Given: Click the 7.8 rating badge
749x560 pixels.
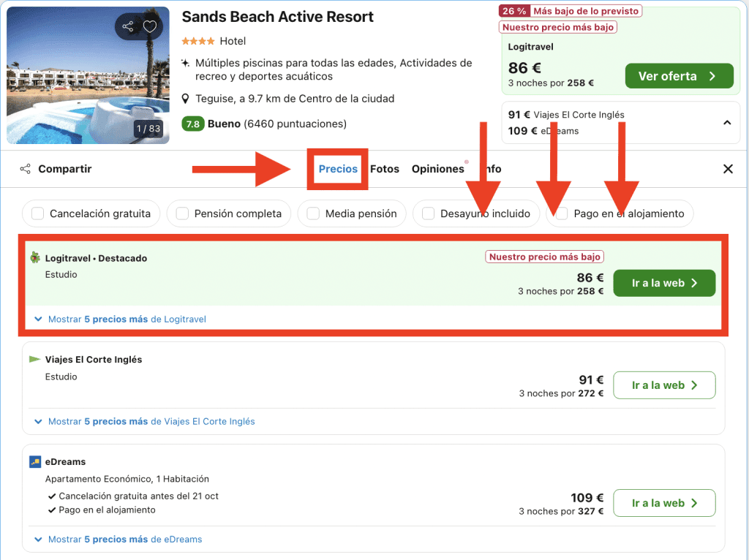Looking at the screenshot, I should (x=193, y=124).
